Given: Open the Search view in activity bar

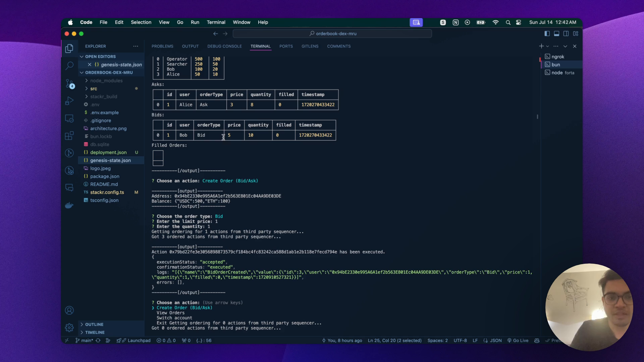Looking at the screenshot, I should coord(69,66).
